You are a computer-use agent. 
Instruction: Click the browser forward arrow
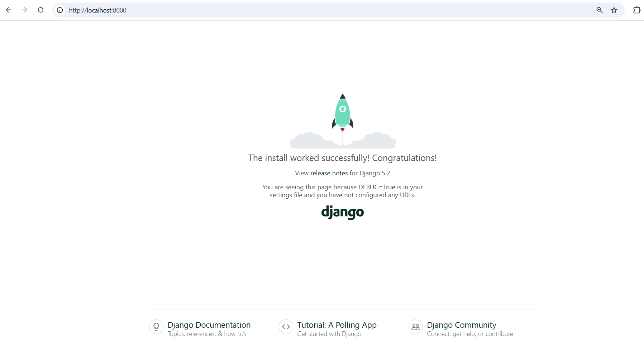click(24, 10)
